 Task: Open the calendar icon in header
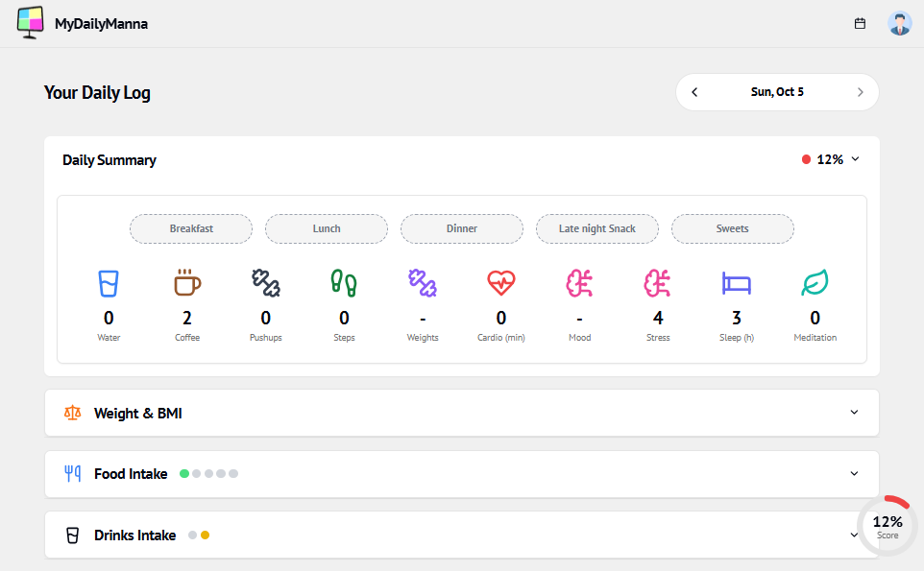[860, 23]
